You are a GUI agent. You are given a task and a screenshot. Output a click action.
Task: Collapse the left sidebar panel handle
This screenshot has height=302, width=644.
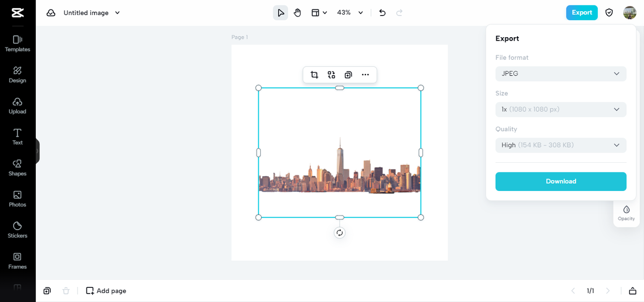tap(37, 151)
